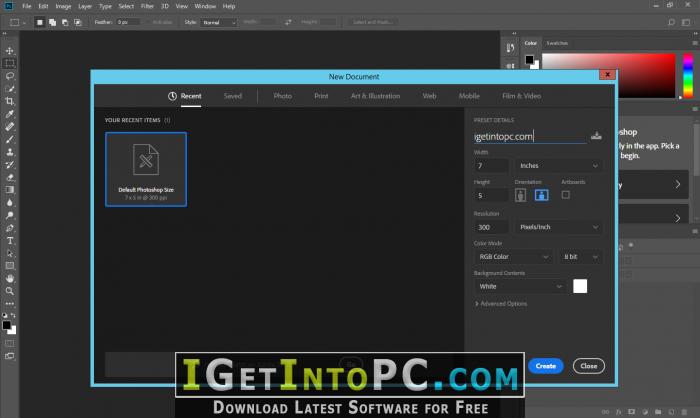Viewport: 700px width, 418px height.
Task: Select the History Brush tool
Action: (x=9, y=165)
